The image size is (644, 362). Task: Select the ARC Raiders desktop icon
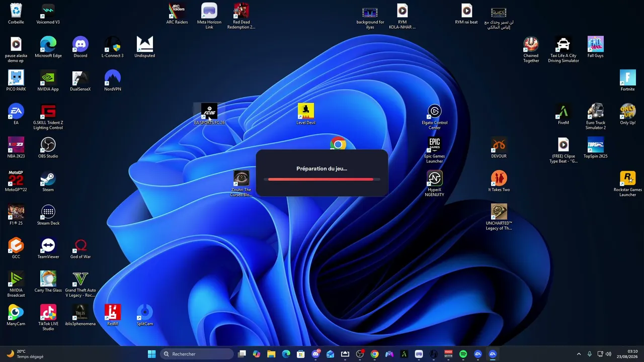click(x=177, y=14)
